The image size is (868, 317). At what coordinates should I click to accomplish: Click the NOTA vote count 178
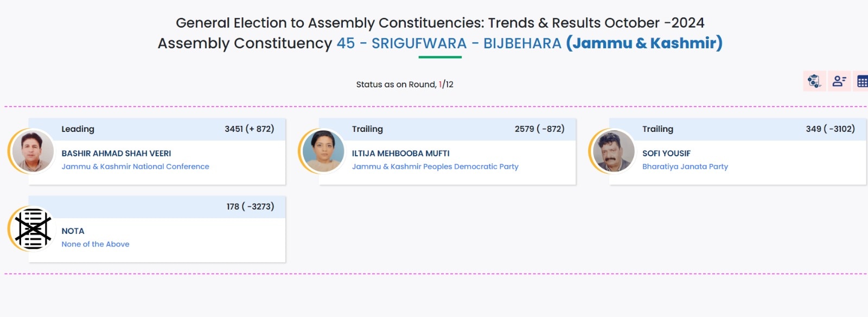(250, 207)
